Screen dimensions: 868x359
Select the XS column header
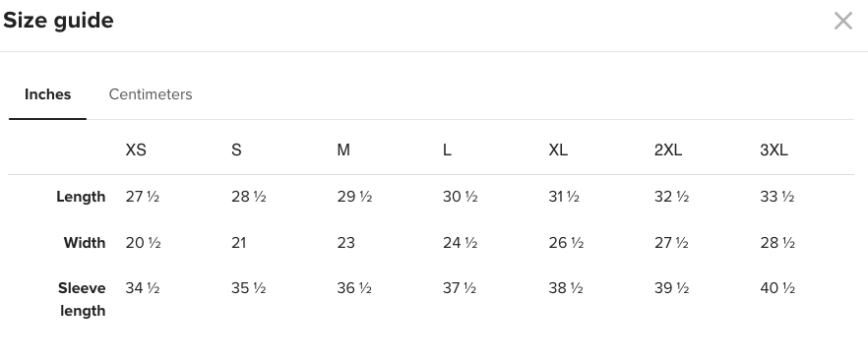pyautogui.click(x=136, y=150)
